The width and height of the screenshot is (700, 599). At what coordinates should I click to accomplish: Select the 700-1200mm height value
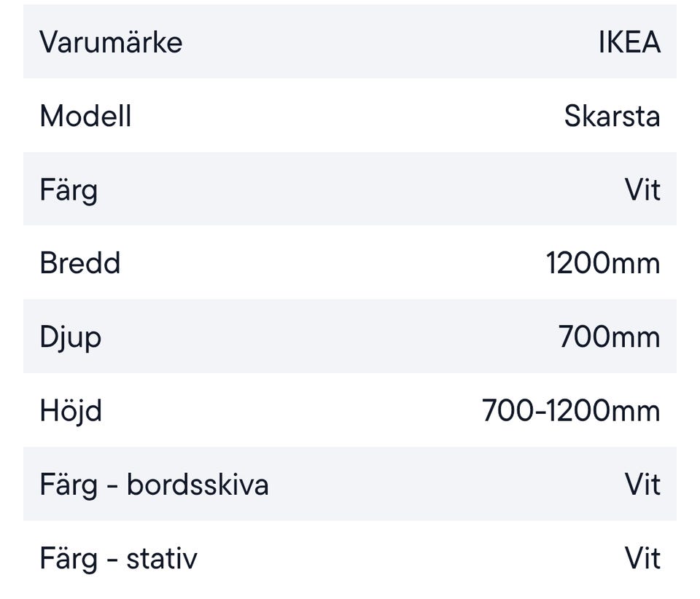(571, 411)
